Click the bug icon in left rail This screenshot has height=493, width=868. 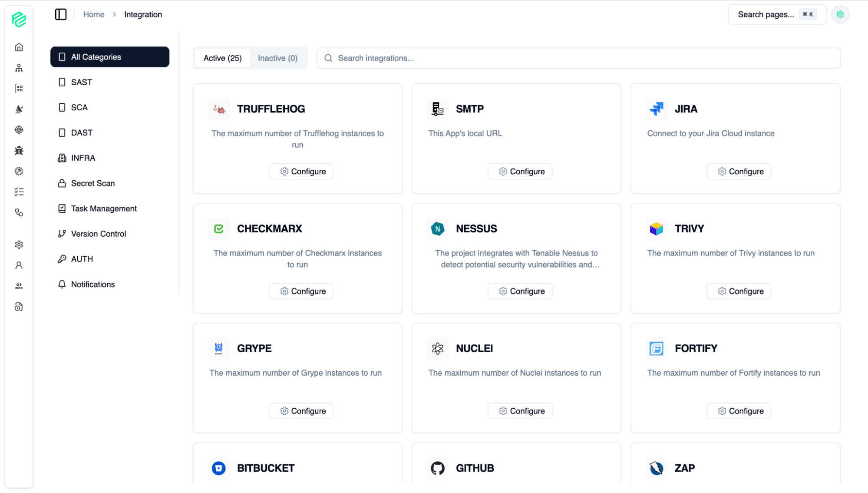(x=19, y=151)
